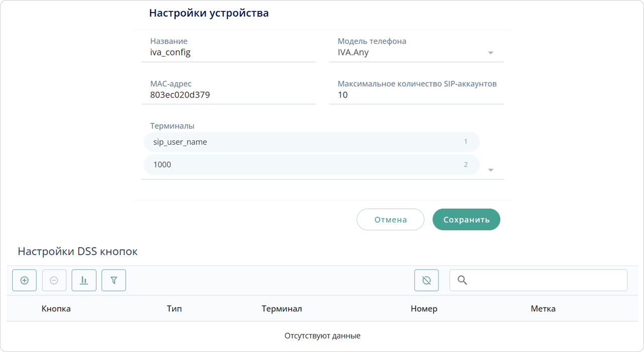Click into the Название field

pos(229,52)
